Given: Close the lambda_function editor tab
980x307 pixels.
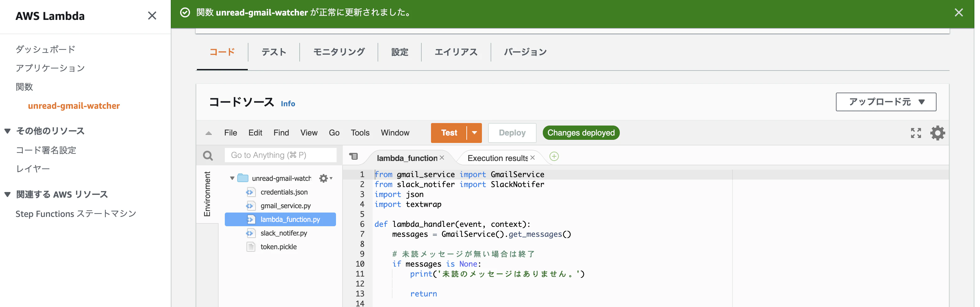Looking at the screenshot, I should tap(442, 158).
